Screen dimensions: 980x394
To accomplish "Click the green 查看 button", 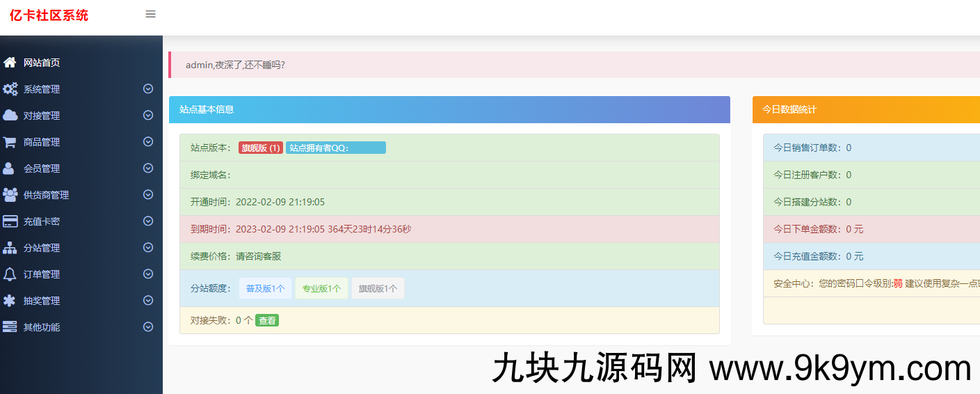I will coord(267,320).
